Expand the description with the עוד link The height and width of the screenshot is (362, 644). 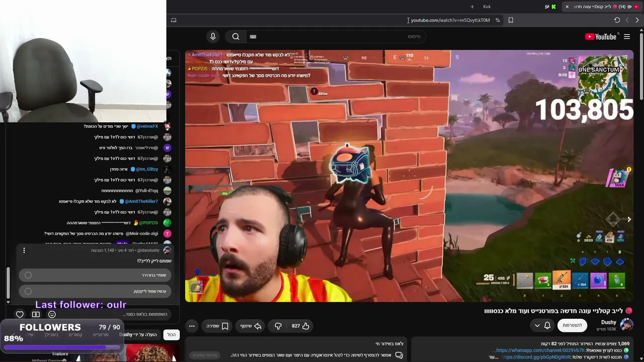tap(494, 357)
